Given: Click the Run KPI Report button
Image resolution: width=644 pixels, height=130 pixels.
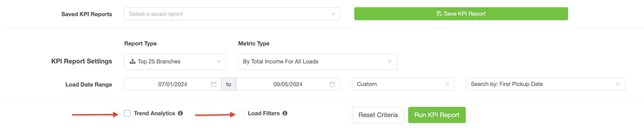Looking at the screenshot, I should (437, 115).
